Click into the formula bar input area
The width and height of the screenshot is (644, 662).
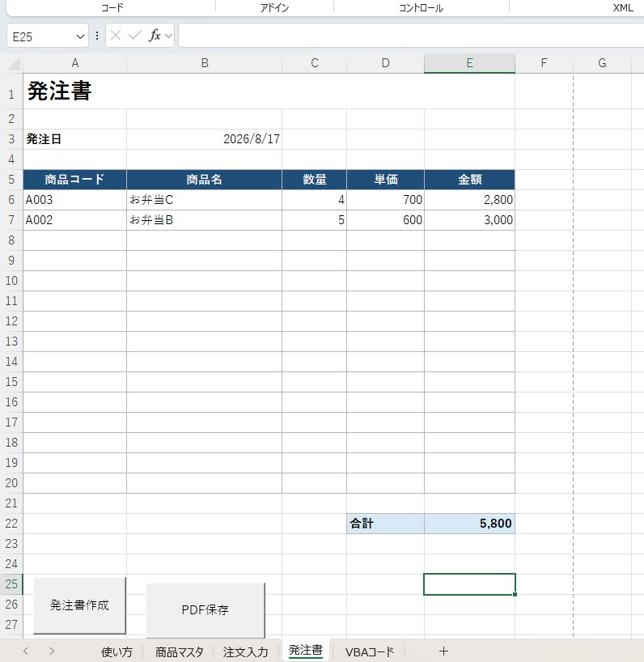(411, 36)
